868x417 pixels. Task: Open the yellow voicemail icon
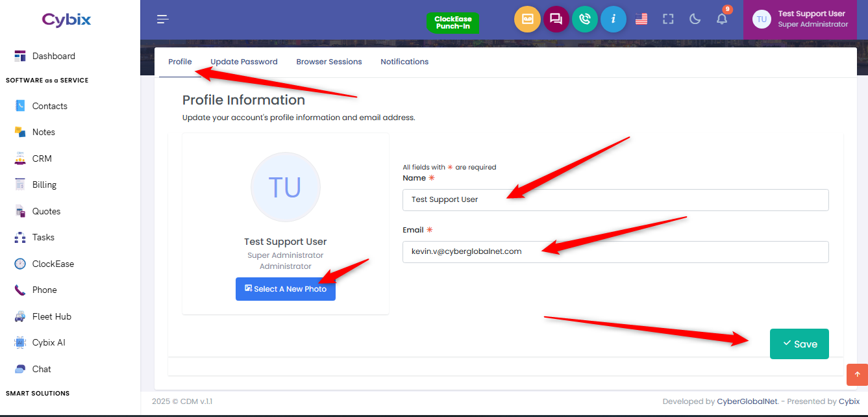point(528,19)
